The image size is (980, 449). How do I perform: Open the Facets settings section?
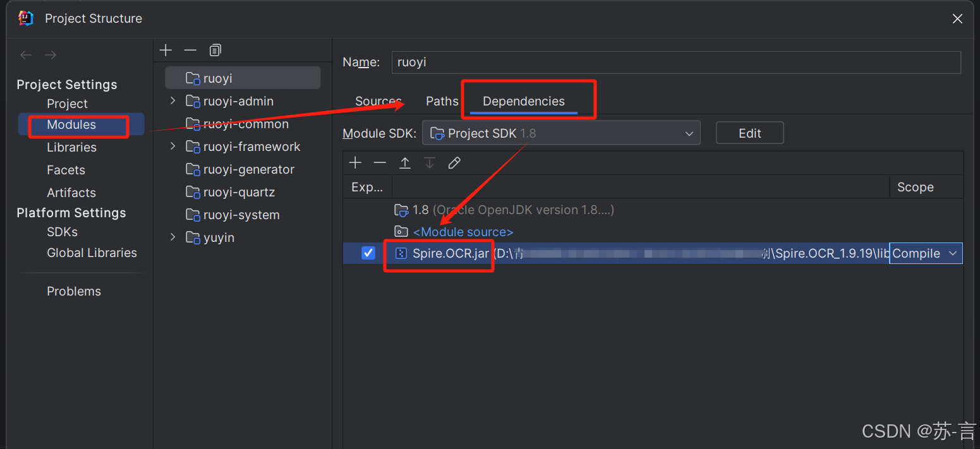tap(66, 170)
